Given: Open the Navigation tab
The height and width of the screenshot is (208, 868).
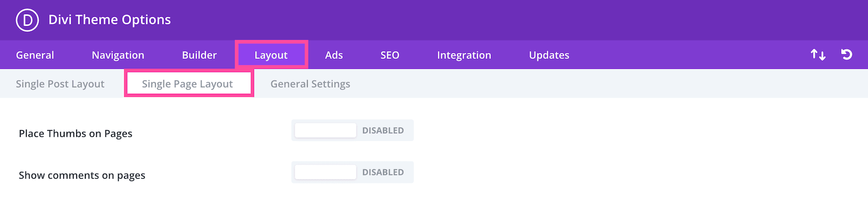Looking at the screenshot, I should [118, 55].
